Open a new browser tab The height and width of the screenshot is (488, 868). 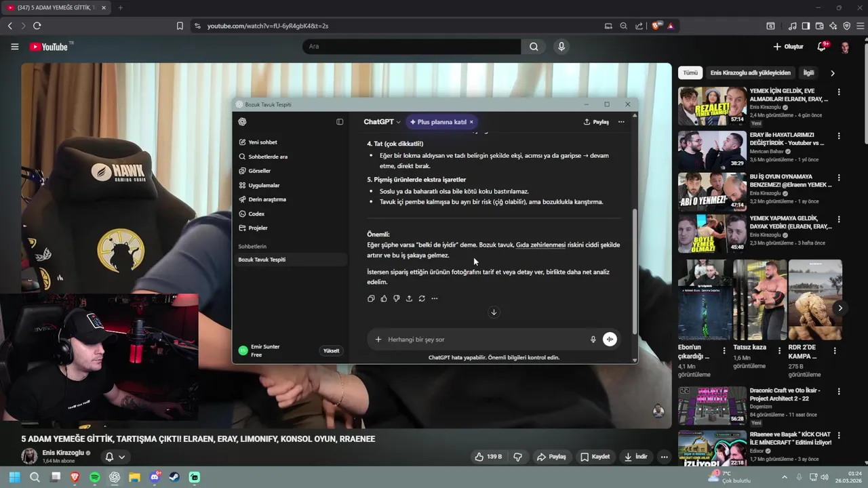[x=120, y=7]
